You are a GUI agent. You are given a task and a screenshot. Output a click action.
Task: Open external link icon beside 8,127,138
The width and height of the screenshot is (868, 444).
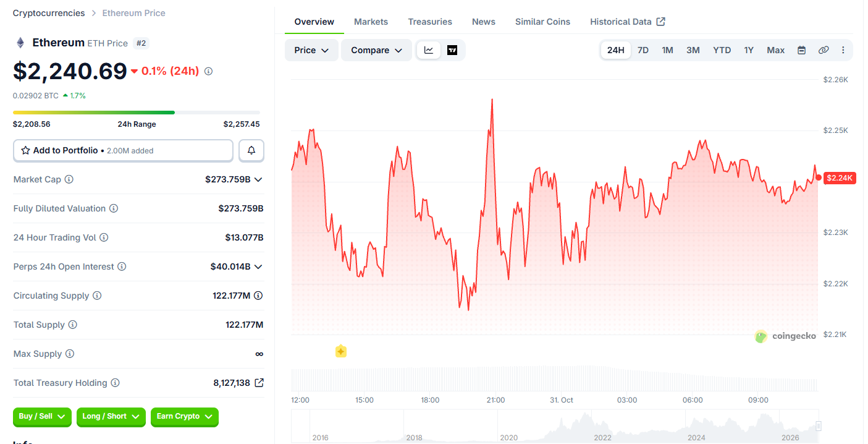point(259,383)
